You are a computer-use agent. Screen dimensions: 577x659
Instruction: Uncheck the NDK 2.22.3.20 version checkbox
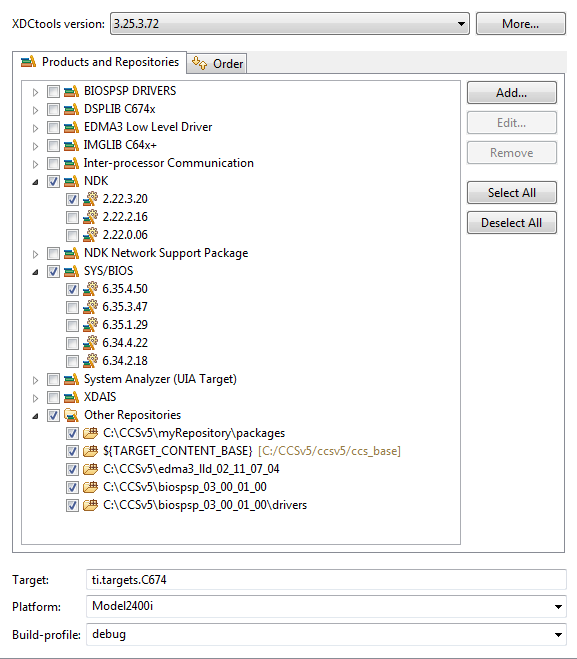[72, 199]
